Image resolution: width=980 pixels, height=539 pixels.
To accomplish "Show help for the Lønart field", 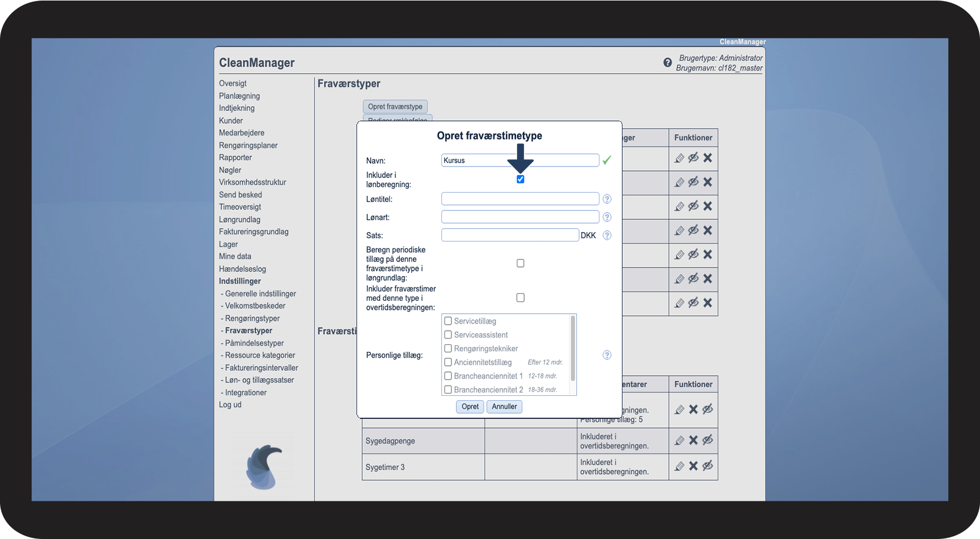I will [x=607, y=217].
